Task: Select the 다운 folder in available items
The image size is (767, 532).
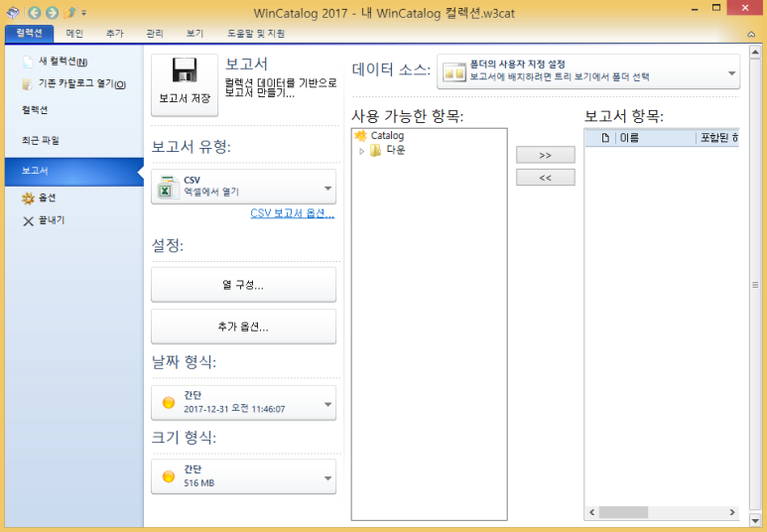Action: coord(395,150)
